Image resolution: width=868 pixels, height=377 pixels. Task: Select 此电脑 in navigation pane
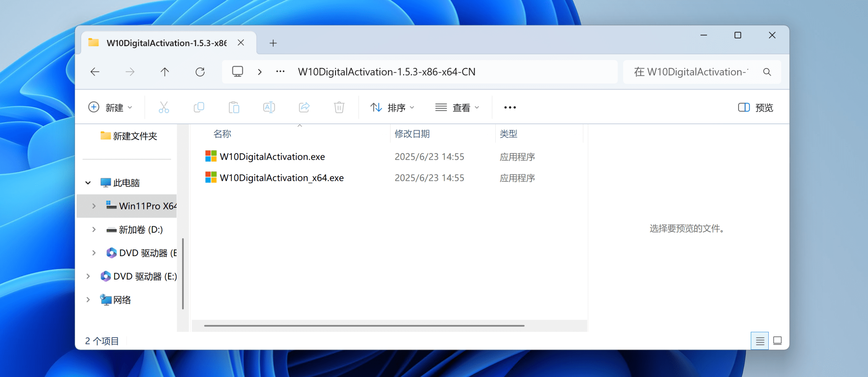click(120, 183)
